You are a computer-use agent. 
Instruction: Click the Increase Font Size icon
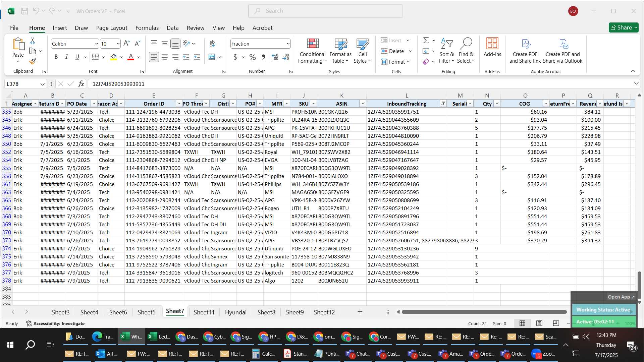point(126,44)
